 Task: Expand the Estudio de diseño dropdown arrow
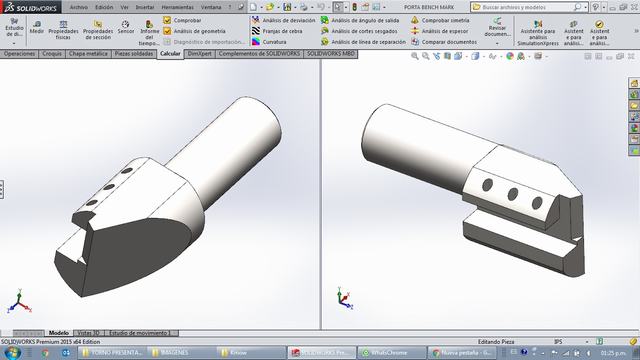click(14, 43)
